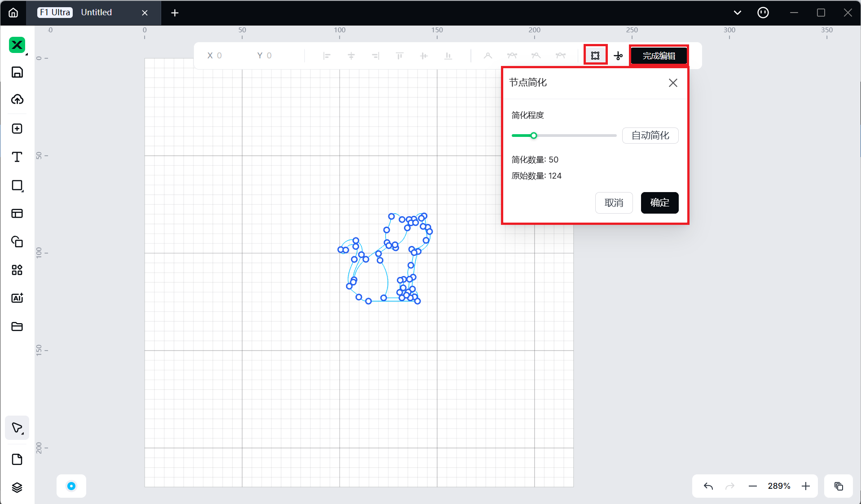
Task: Click the break node scissors icon
Action: point(618,56)
